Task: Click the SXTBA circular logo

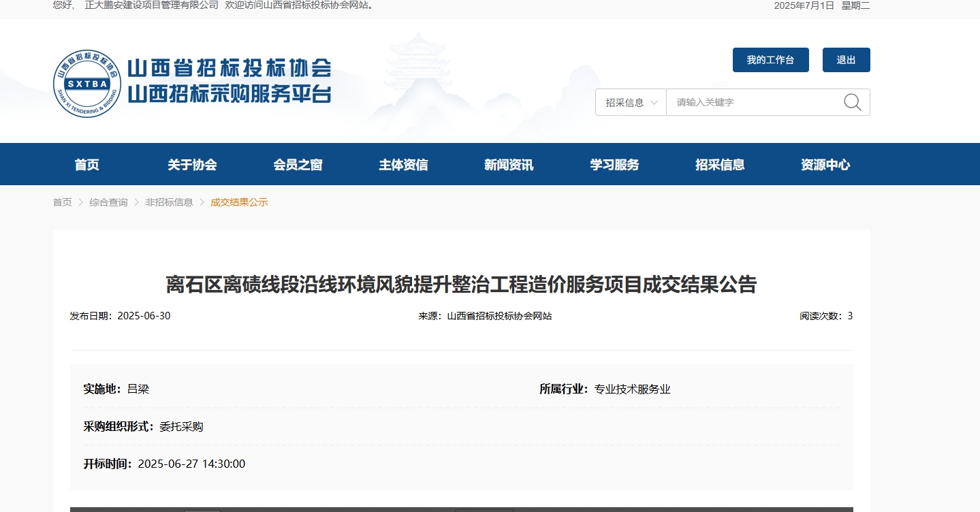Action: click(87, 84)
